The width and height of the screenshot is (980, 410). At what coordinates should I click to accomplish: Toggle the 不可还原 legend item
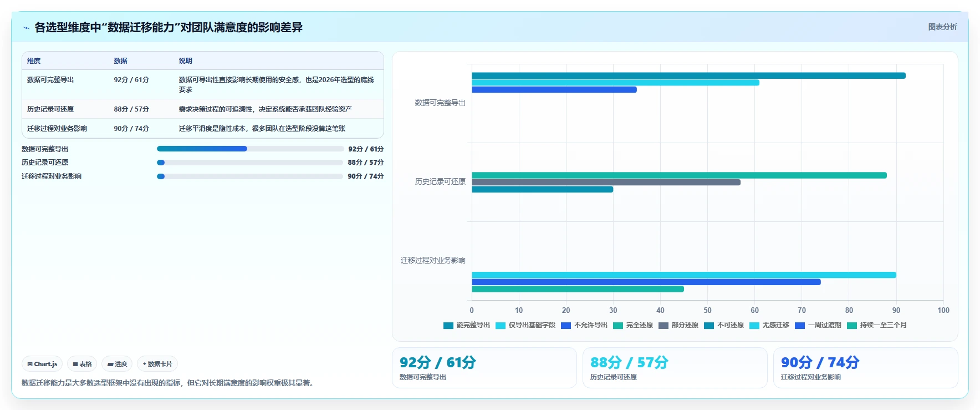[724, 325]
